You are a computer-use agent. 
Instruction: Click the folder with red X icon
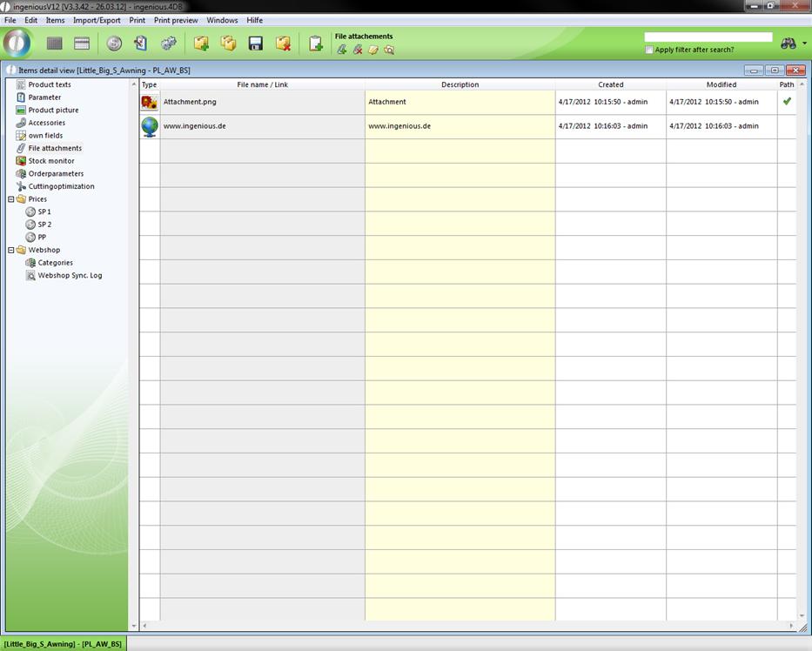pos(283,44)
